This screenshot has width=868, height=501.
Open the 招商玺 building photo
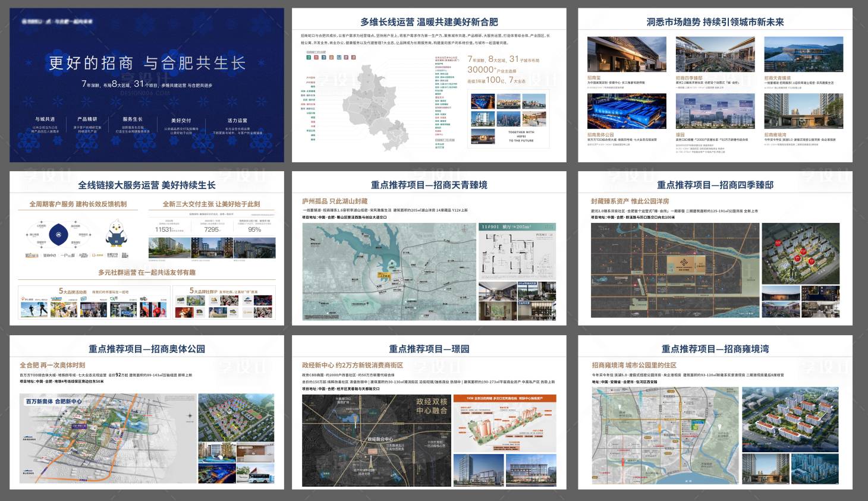click(x=627, y=55)
